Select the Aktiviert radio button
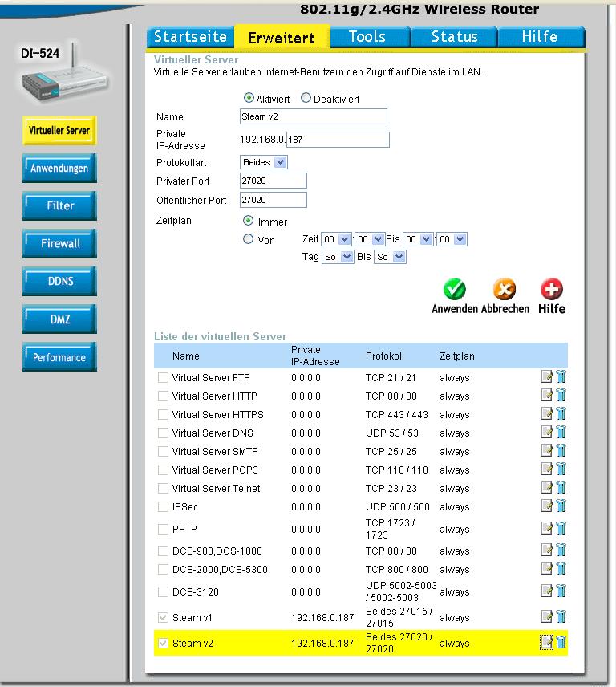616x687 pixels. coord(249,98)
